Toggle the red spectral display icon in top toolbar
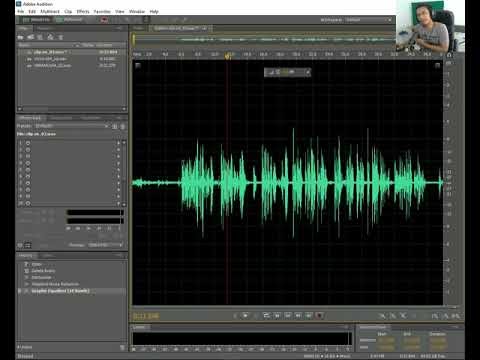The image size is (480, 360). pyautogui.click(x=104, y=20)
